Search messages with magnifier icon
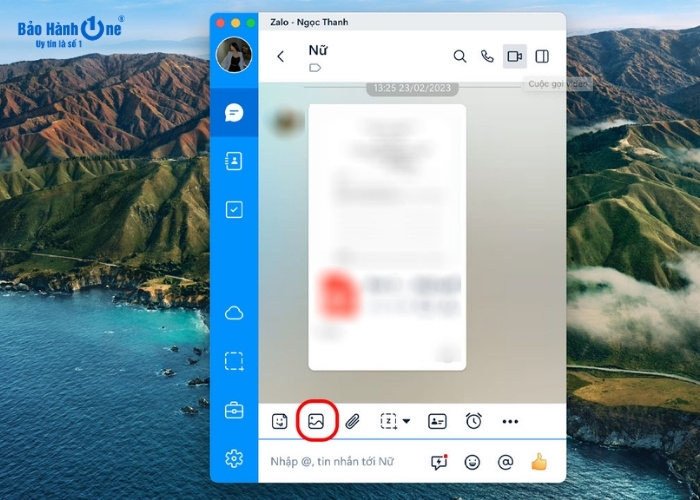The height and width of the screenshot is (500, 700). (x=460, y=56)
